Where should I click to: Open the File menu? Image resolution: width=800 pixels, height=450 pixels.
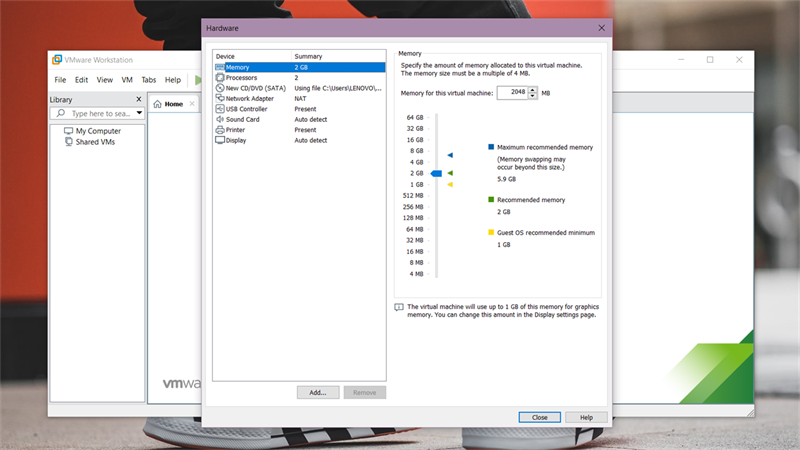point(60,80)
